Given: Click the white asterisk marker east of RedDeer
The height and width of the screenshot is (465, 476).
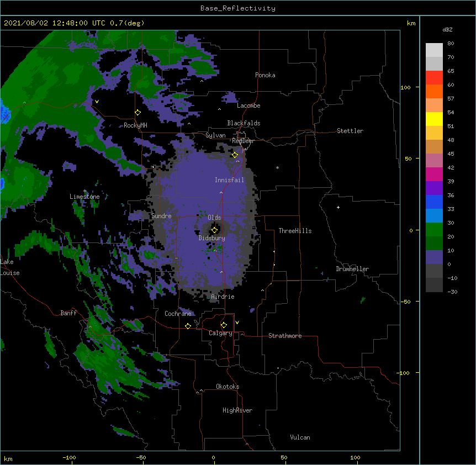Looking at the screenshot, I should 277,167.
